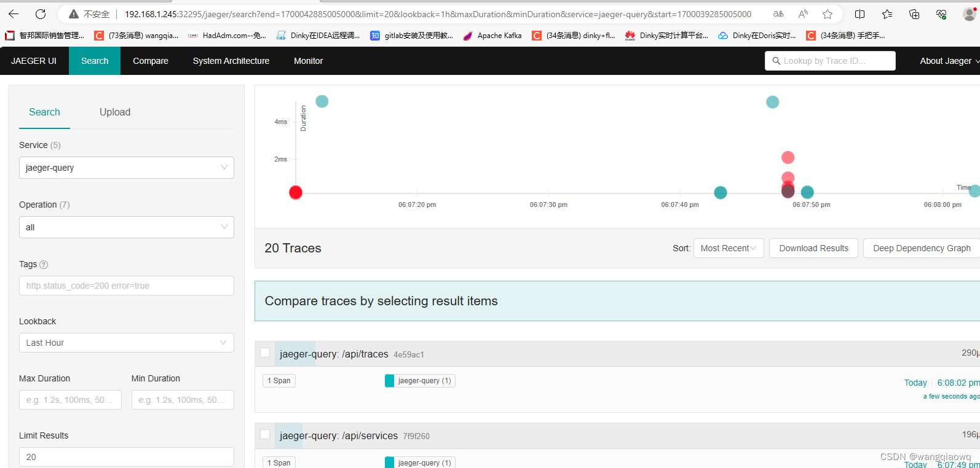This screenshot has width=980, height=468.
Task: Open the first red bookmark about sales management
Action: (x=44, y=36)
